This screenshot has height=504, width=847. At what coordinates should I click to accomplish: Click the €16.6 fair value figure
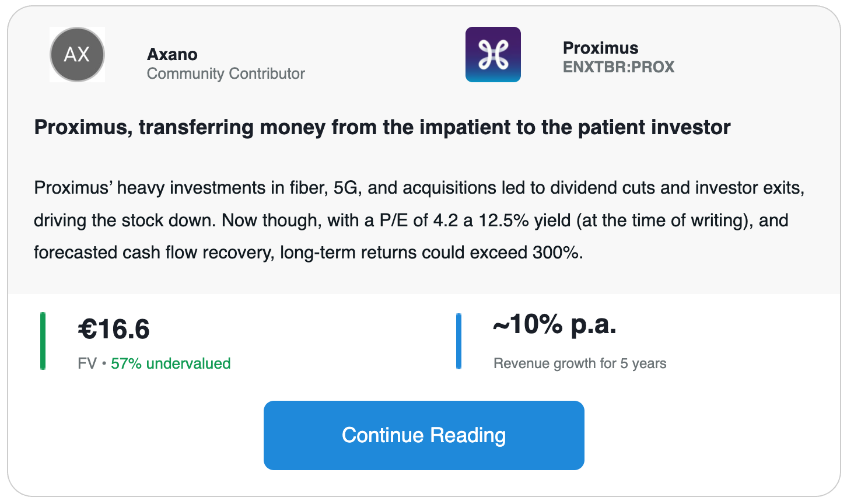[x=114, y=329]
